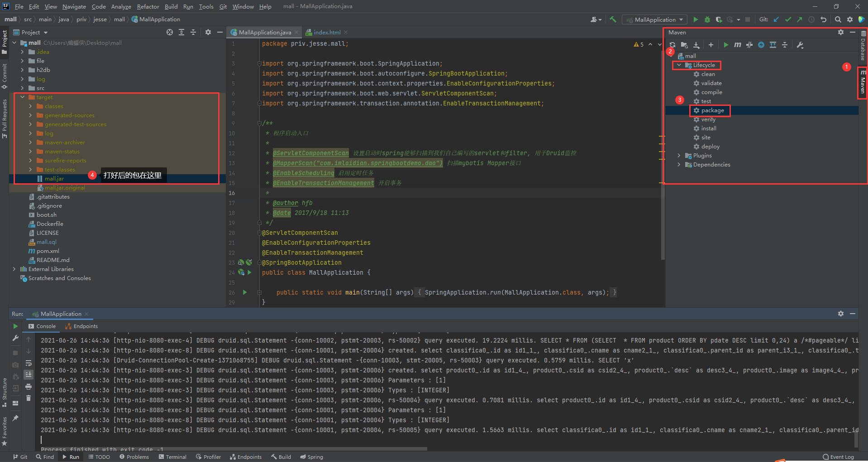Image resolution: width=868 pixels, height=462 pixels.
Task: Commit changes using the Git checkmark icon
Action: 788,19
